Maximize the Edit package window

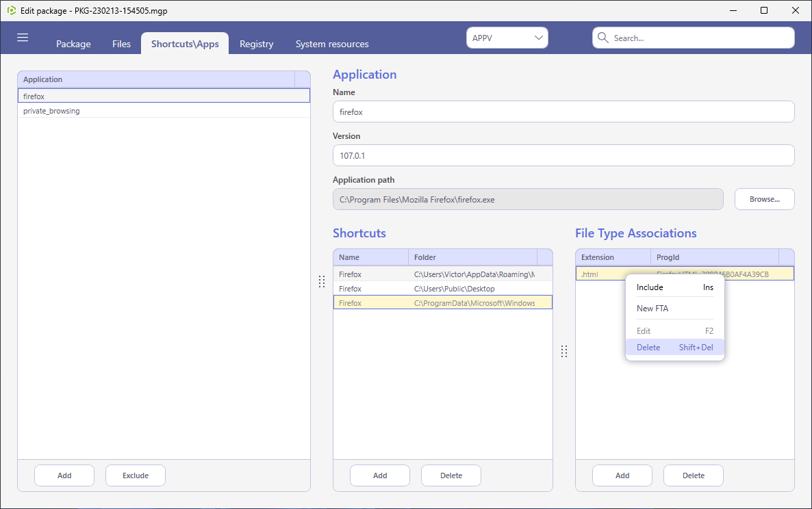(x=764, y=10)
